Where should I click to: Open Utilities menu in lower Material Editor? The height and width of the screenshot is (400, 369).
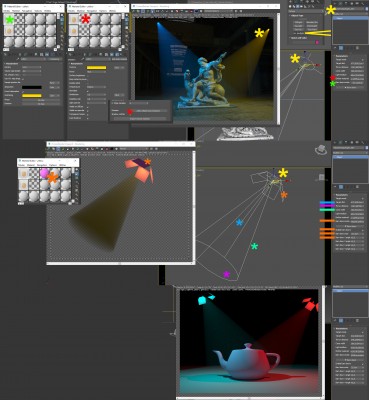[62, 165]
